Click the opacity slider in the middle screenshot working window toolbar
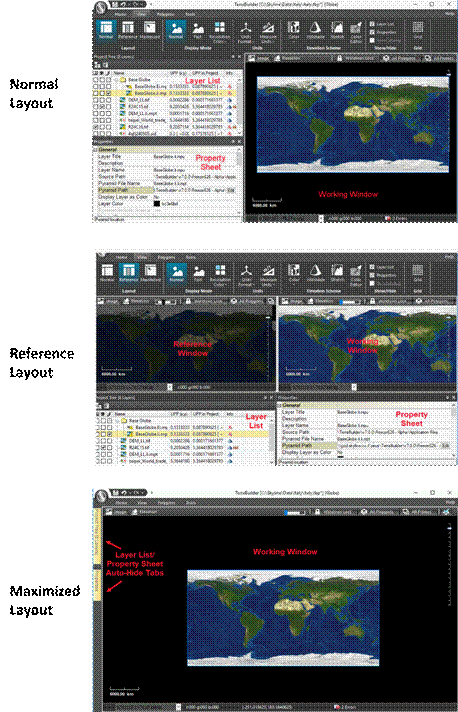This screenshot has height=712, width=458. [x=350, y=301]
